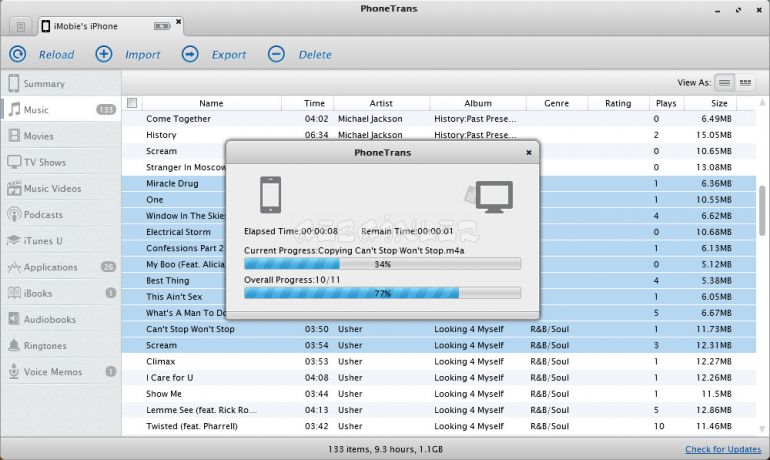Select the Lemme See (feat. Rick Ro... row
The width and height of the screenshot is (770, 460).
tap(439, 410)
